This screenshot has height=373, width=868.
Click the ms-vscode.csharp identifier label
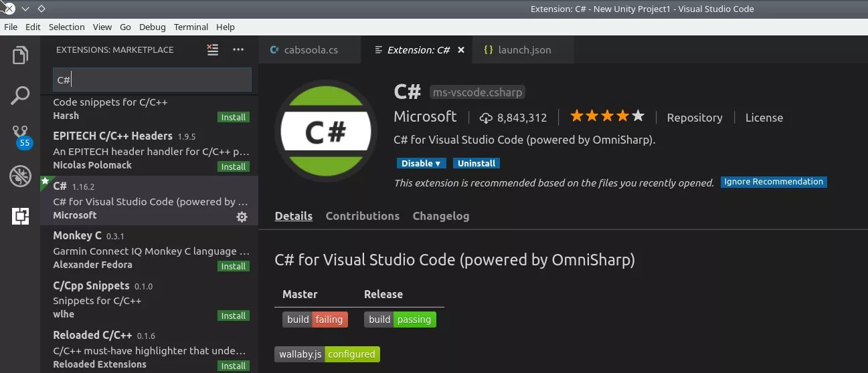(477, 92)
